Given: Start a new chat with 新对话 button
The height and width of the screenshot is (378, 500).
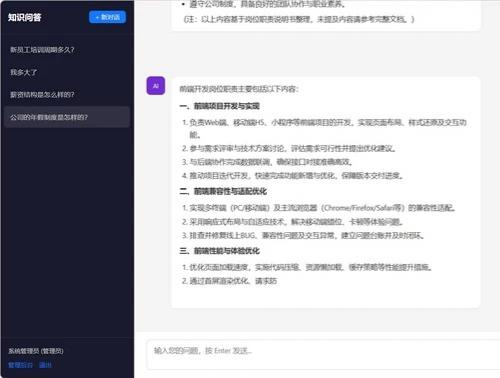Looking at the screenshot, I should (x=107, y=17).
